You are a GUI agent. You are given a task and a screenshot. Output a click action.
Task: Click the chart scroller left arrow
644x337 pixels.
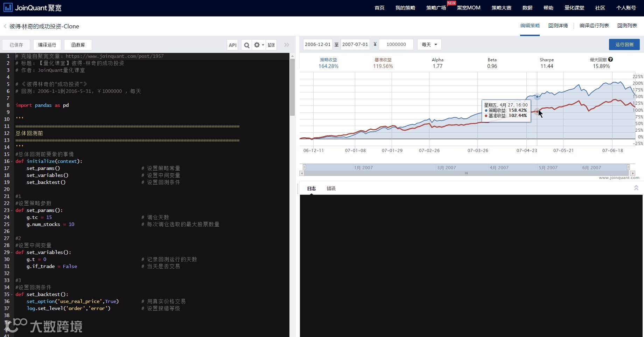click(302, 173)
